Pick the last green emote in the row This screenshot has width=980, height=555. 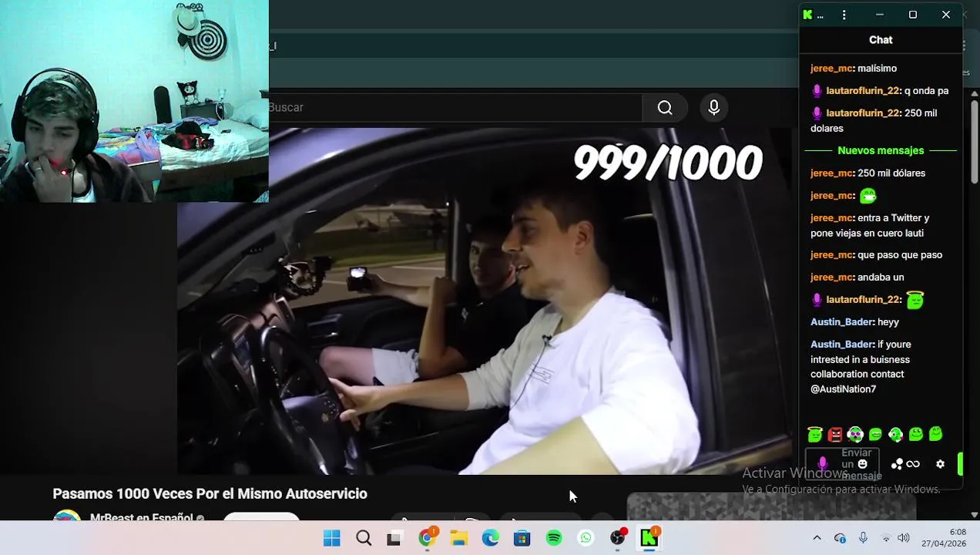(935, 434)
